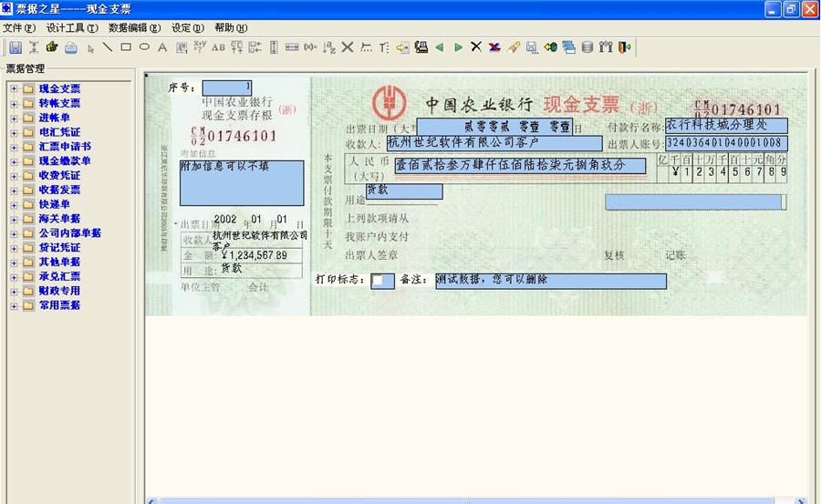Viewport: 821px width, 504px height.
Task: Select the Ellipse drawing tool
Action: (x=144, y=47)
